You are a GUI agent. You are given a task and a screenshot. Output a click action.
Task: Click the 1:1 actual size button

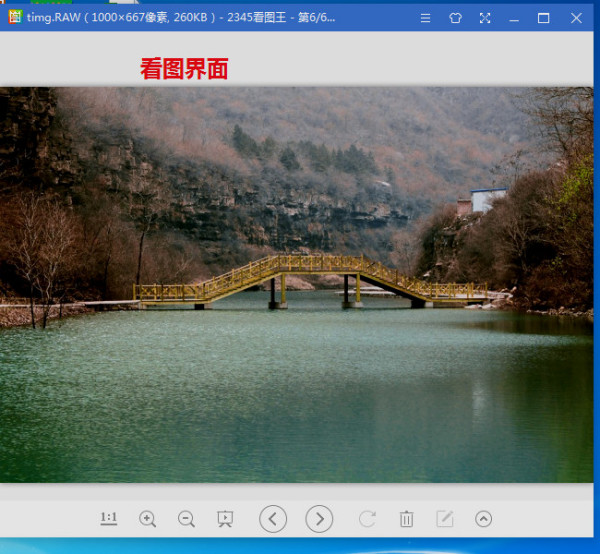[x=109, y=519]
